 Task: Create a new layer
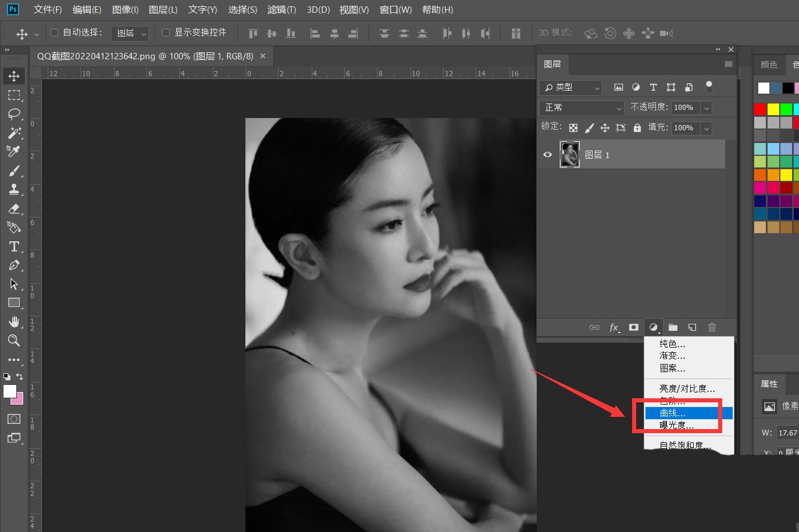pos(692,327)
